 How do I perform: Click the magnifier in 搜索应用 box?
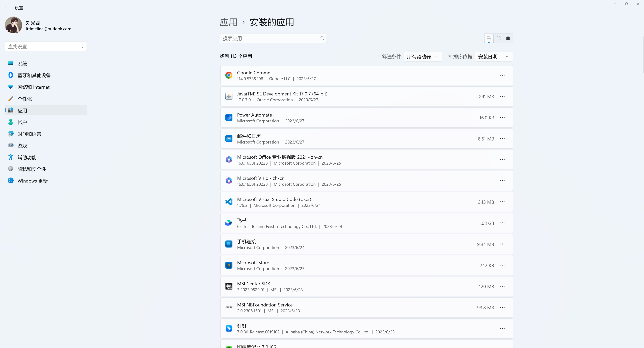322,38
